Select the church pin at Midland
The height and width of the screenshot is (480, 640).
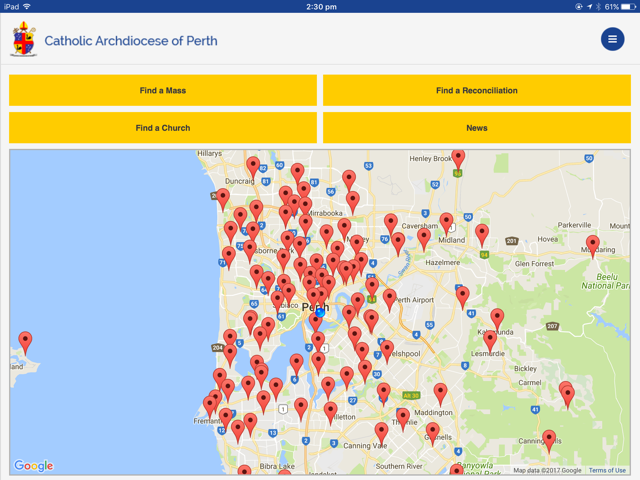(446, 223)
